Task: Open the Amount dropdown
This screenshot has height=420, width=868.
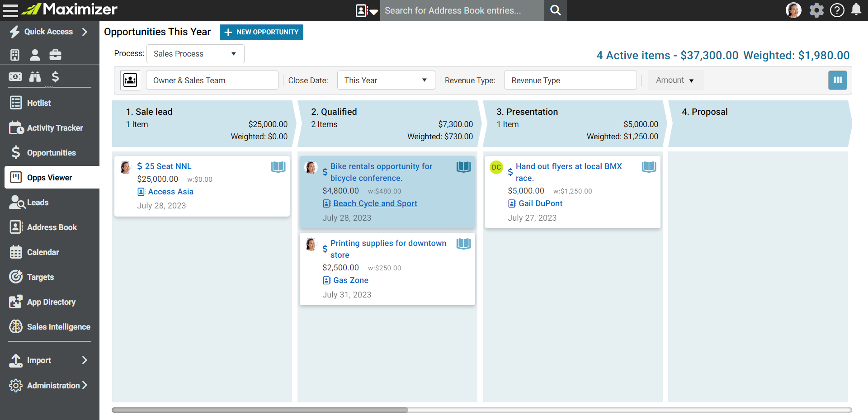Action: 675,80
